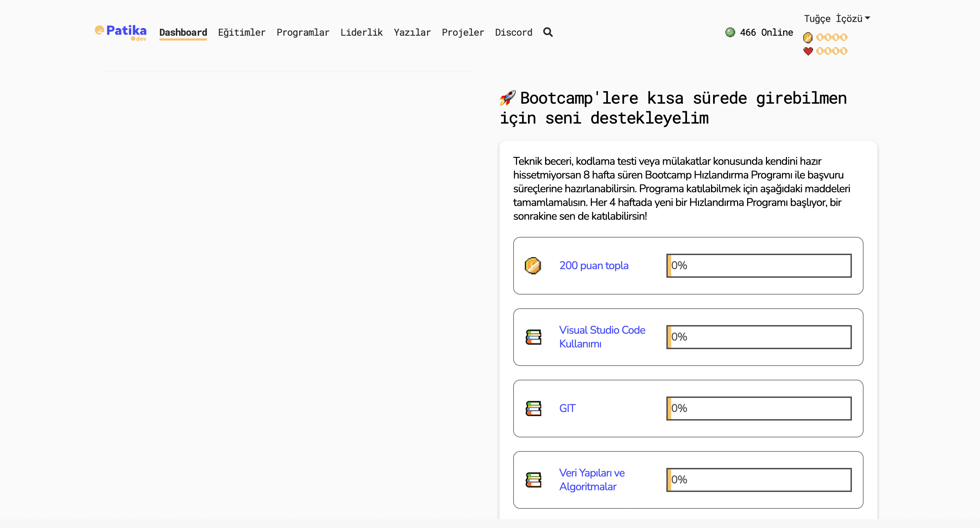Click books icon beside Veri Yapıları ve Algoritmalar
The image size is (980, 528).
tap(533, 480)
